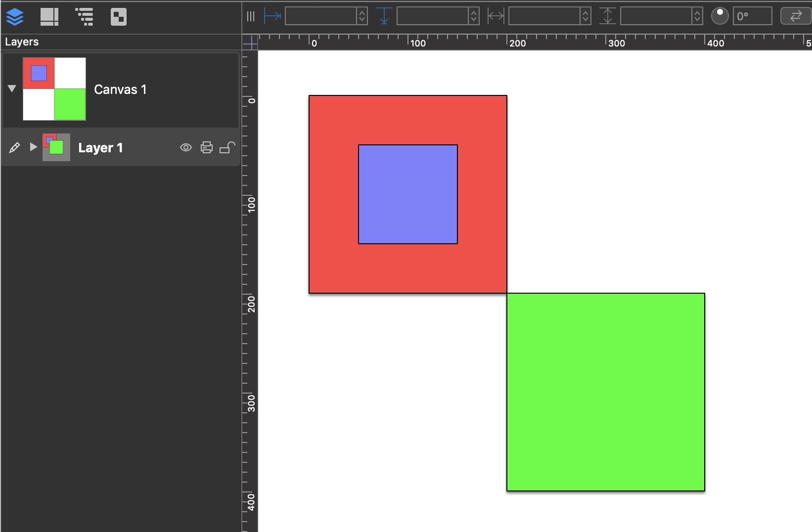The image size is (812, 532).
Task: Click the height stepper arrows
Action: tap(698, 16)
